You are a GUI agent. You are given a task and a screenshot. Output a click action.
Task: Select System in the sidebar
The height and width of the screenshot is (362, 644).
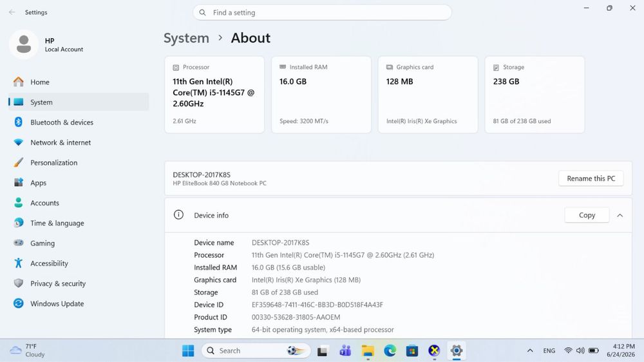78,102
